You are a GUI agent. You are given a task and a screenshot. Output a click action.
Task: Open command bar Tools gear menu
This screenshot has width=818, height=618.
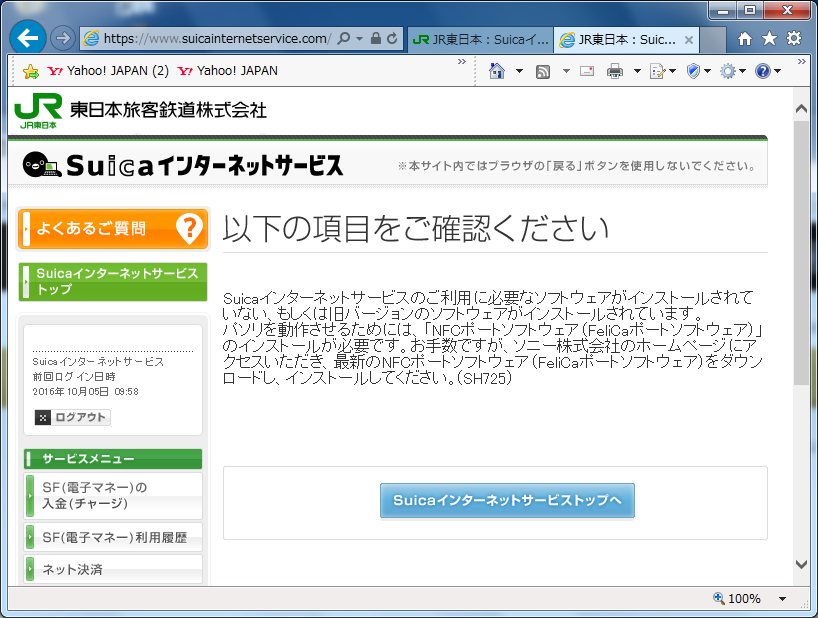point(732,71)
